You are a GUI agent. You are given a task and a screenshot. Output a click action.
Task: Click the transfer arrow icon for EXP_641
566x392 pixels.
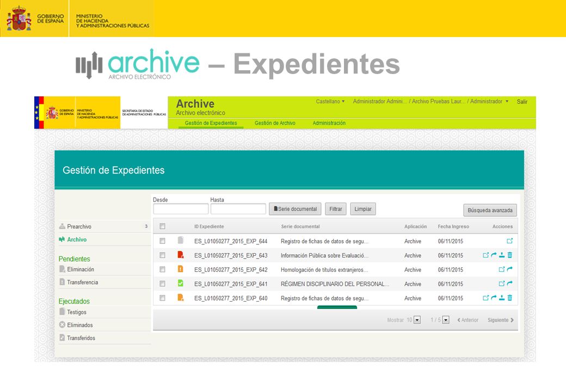click(510, 284)
